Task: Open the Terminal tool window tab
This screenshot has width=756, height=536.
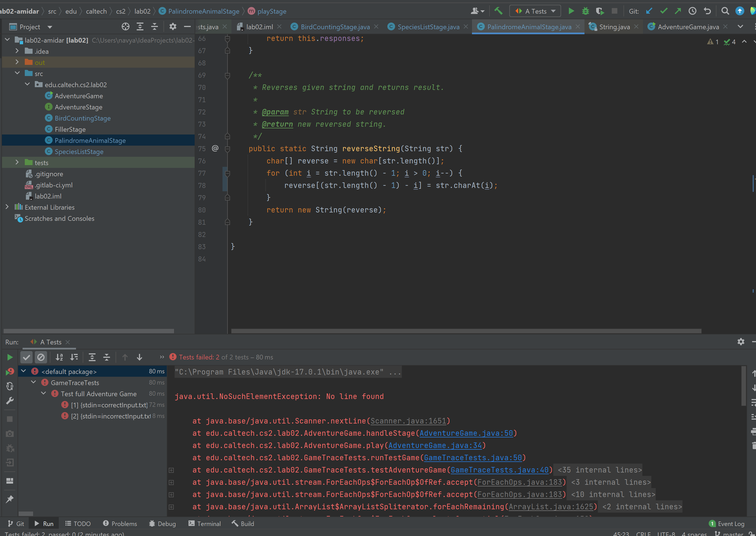Action: pos(205,524)
